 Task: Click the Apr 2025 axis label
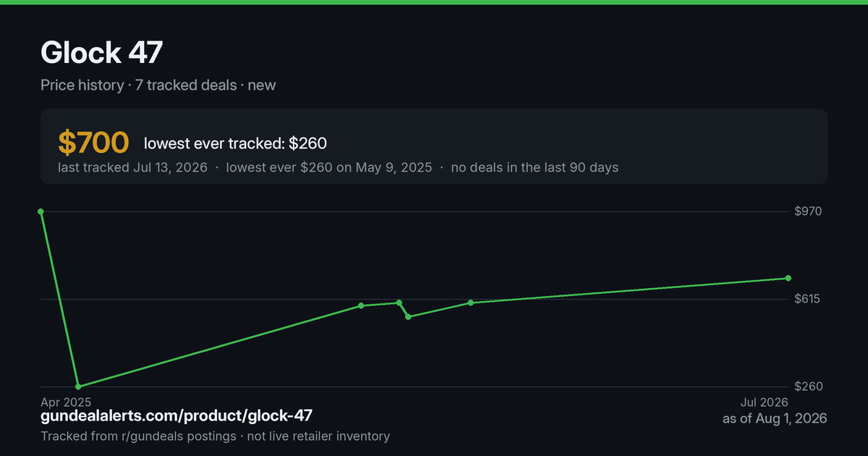[66, 402]
